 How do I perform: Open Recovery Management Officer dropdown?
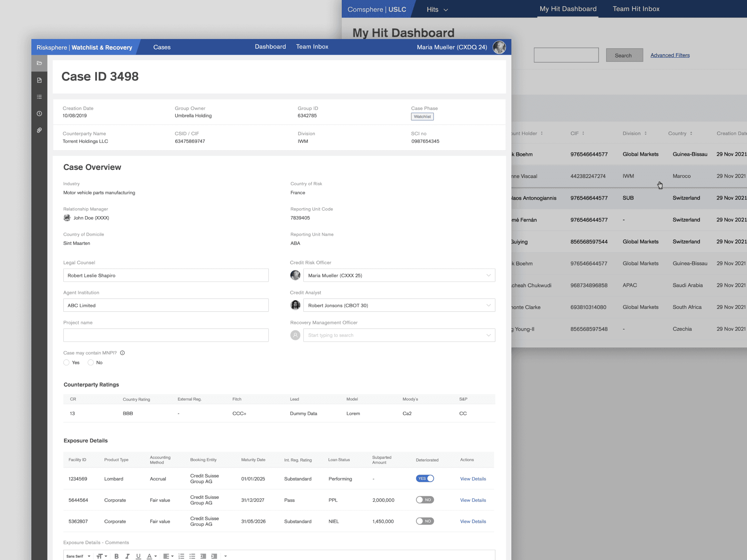click(x=488, y=335)
